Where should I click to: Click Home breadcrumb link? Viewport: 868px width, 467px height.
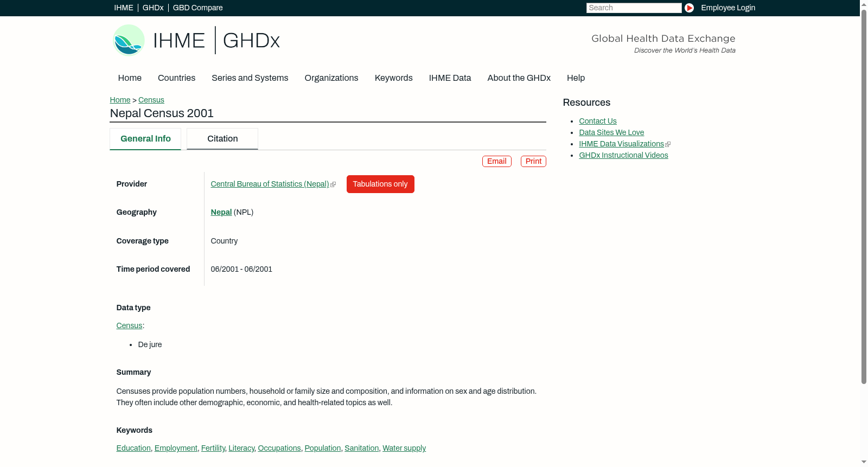point(120,100)
